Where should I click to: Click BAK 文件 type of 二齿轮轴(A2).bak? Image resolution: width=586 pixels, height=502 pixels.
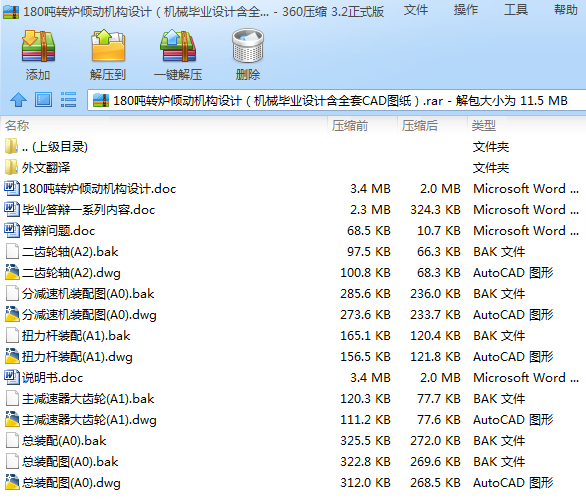[x=499, y=252]
